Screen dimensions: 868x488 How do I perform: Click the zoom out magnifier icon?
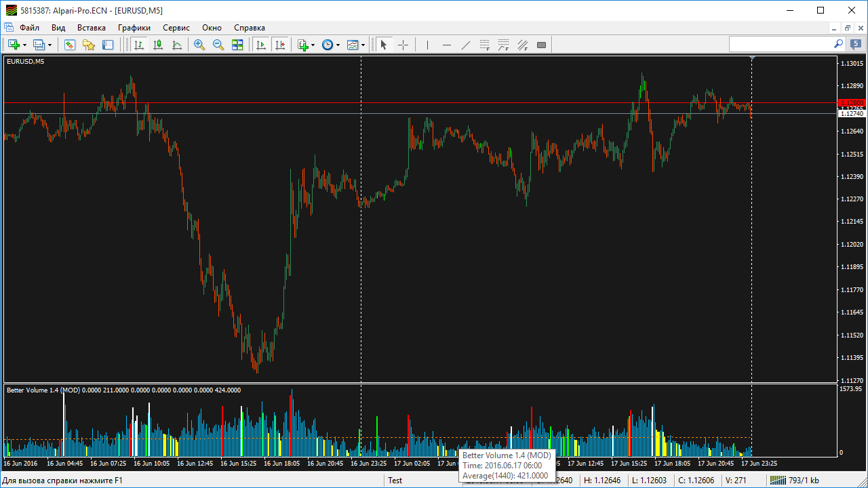218,45
